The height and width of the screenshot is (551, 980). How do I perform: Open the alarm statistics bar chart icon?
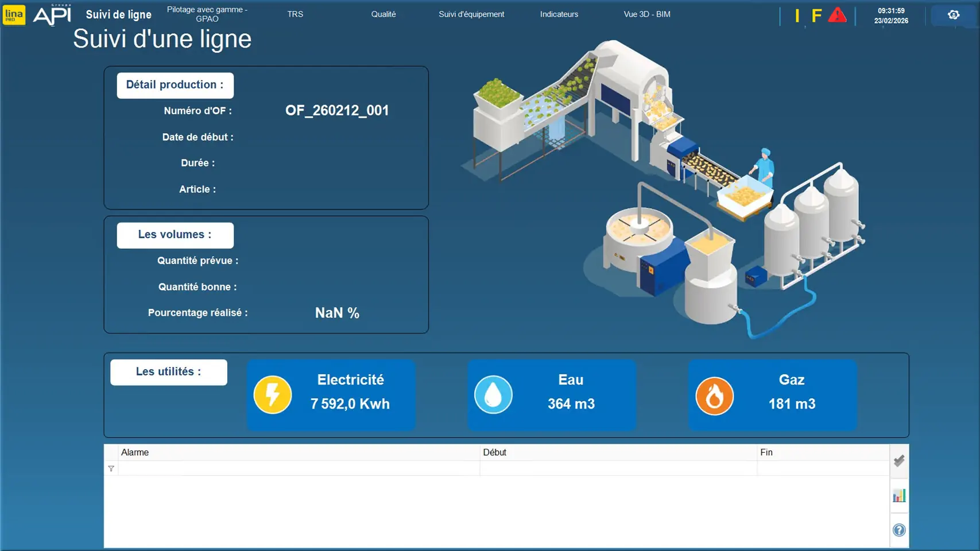[899, 496]
